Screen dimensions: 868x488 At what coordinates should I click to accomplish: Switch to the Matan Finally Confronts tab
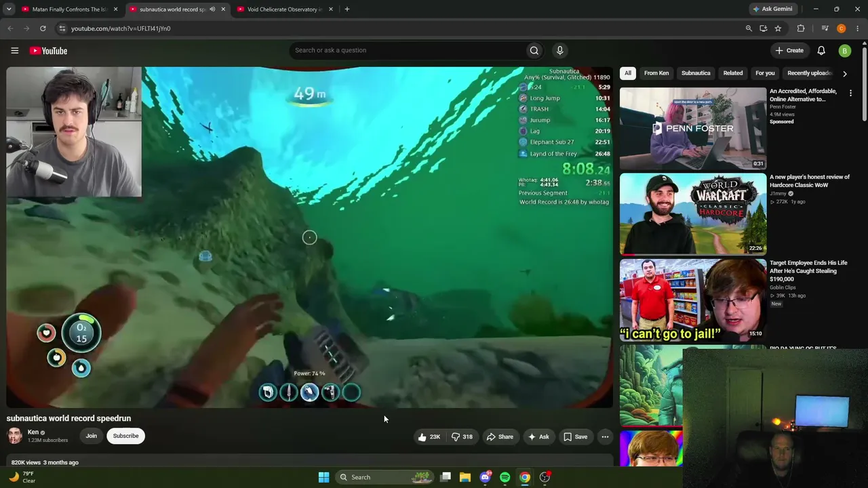point(70,9)
